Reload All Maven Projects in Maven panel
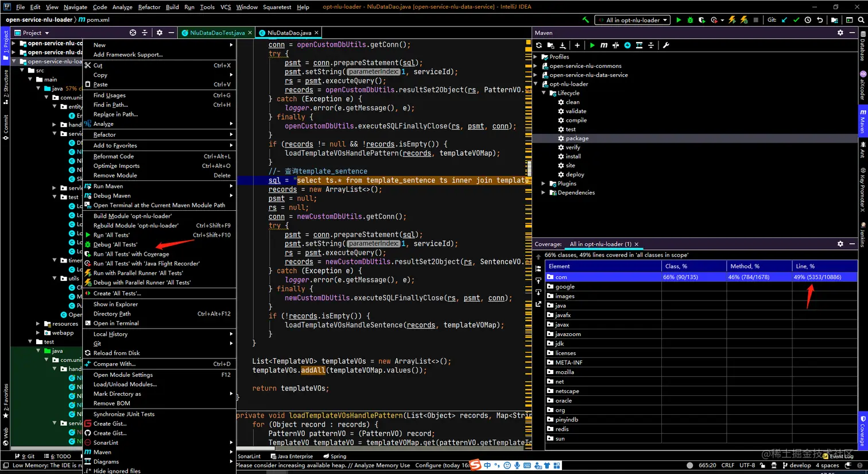The height and width of the screenshot is (474, 868). pos(538,45)
